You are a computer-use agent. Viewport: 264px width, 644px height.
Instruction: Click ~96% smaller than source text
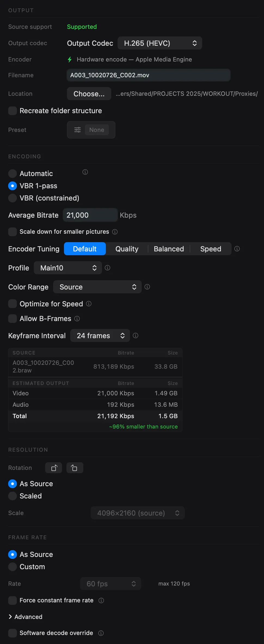coord(143,427)
